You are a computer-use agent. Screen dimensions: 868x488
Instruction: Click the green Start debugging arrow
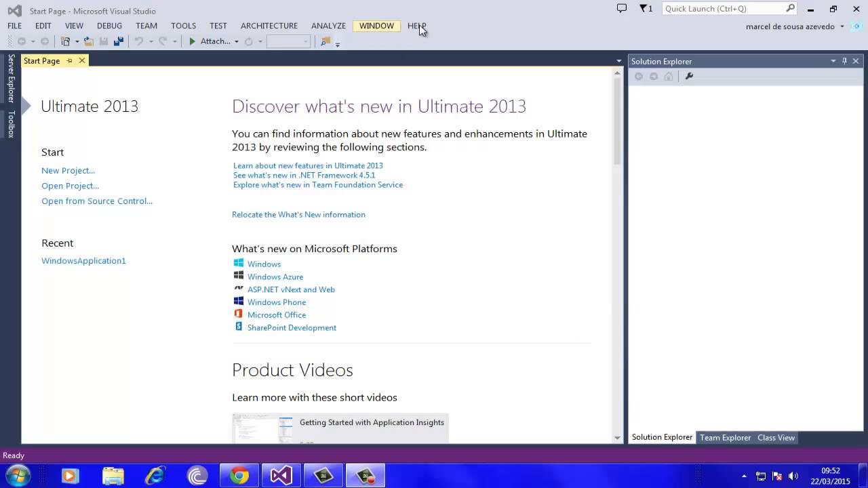click(x=193, y=41)
